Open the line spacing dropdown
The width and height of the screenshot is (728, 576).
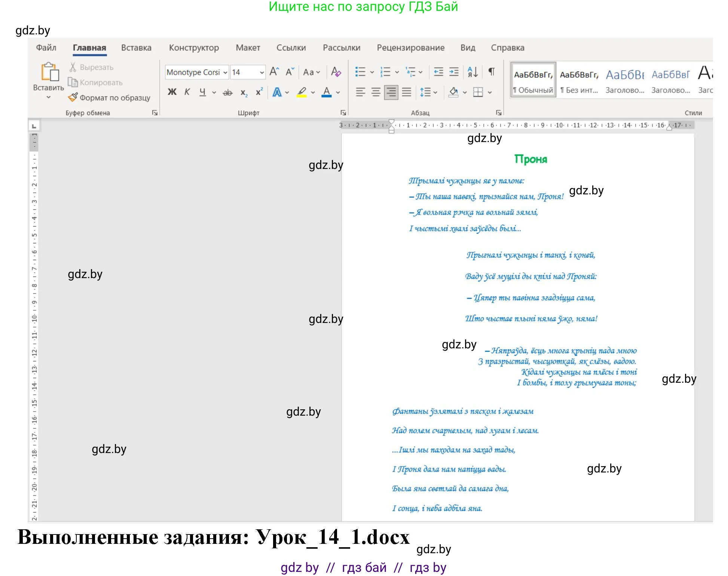click(x=428, y=92)
